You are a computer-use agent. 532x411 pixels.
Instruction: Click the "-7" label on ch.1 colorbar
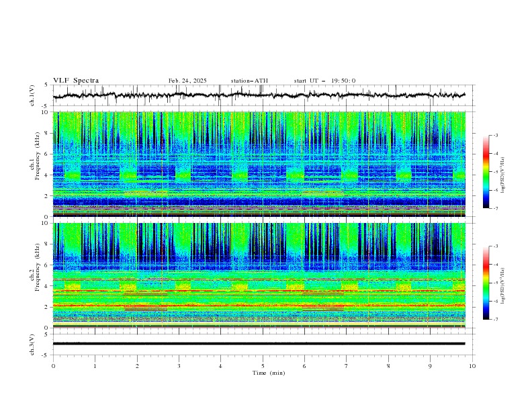click(x=495, y=208)
